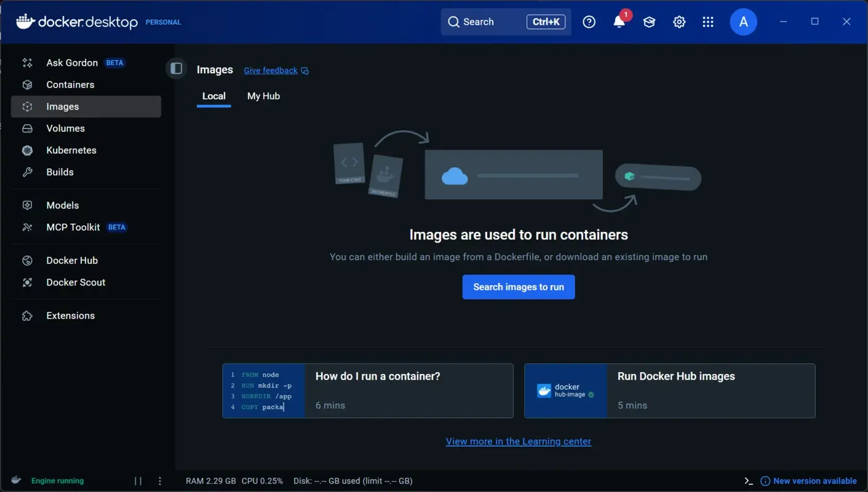Click the Search images to run button

click(518, 287)
